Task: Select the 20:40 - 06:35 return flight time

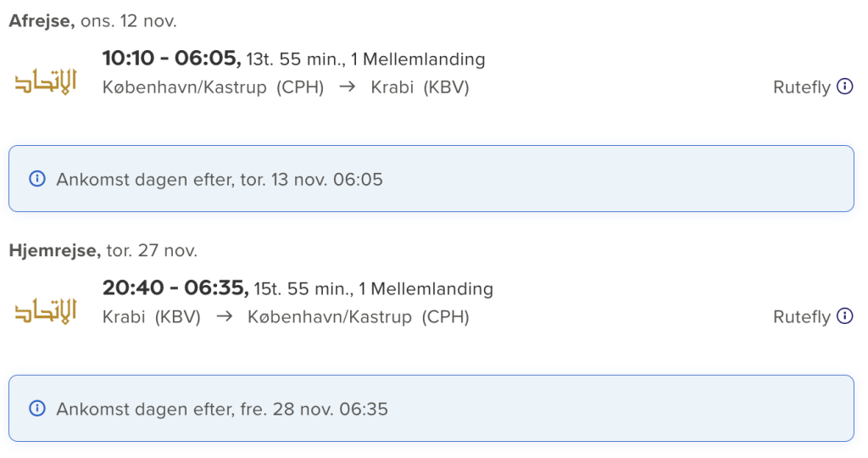Action: 175,288
